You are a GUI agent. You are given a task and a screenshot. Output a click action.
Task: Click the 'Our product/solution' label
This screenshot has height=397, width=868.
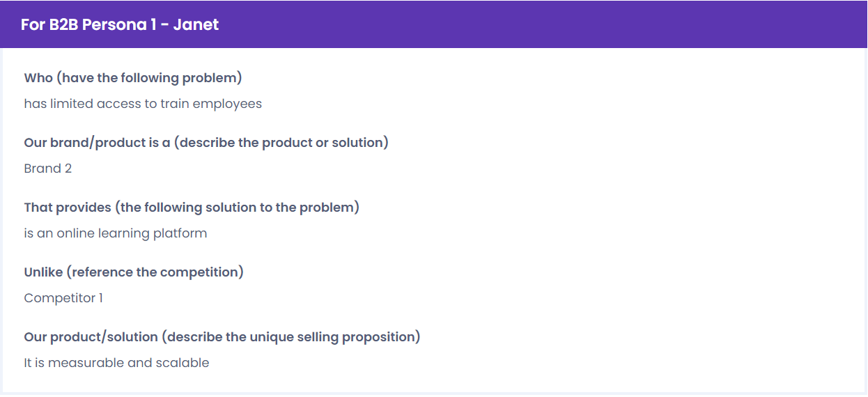coord(91,336)
